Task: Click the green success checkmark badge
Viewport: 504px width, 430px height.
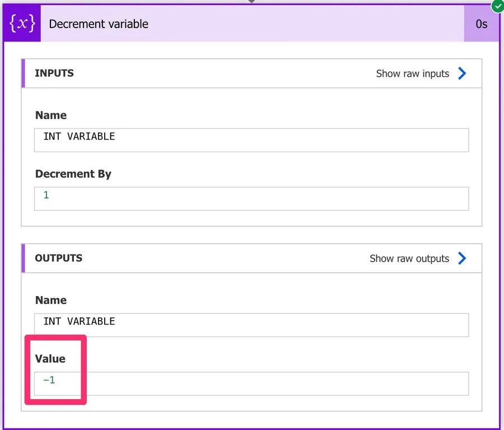Action: tap(497, 6)
